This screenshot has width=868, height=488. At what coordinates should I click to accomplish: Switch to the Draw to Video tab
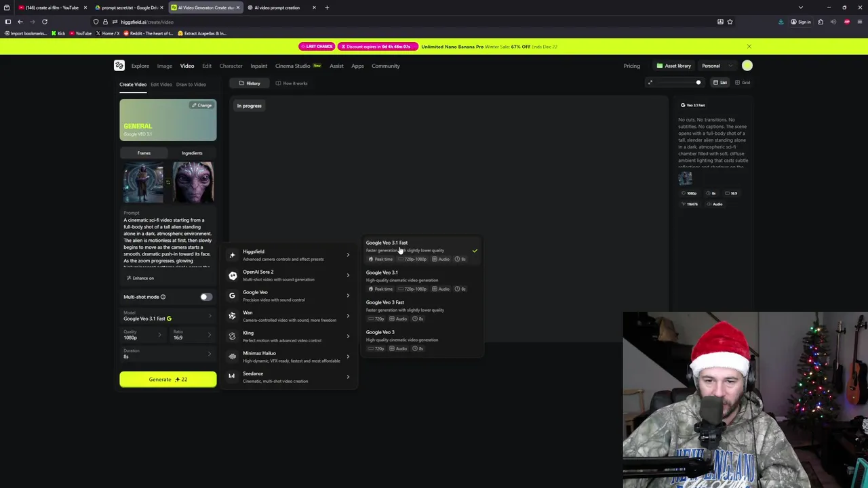(191, 84)
